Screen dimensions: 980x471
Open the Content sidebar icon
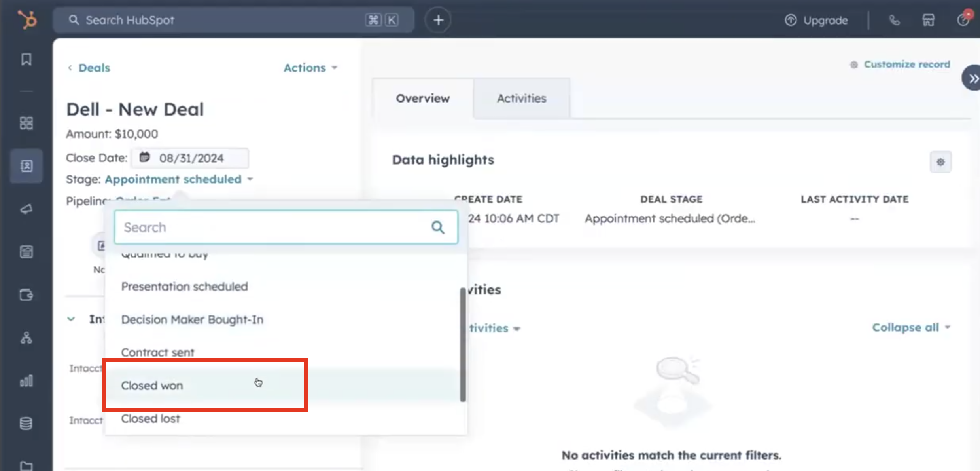pos(26,252)
